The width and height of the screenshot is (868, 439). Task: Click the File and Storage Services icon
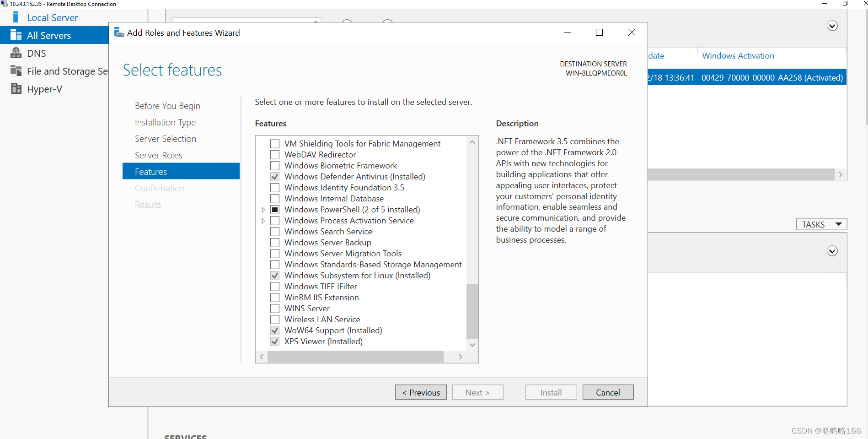[16, 71]
